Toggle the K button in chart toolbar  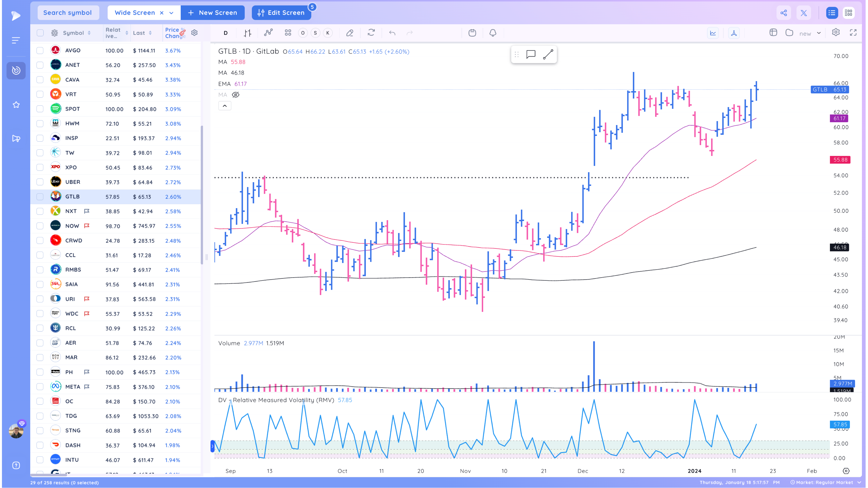point(328,33)
